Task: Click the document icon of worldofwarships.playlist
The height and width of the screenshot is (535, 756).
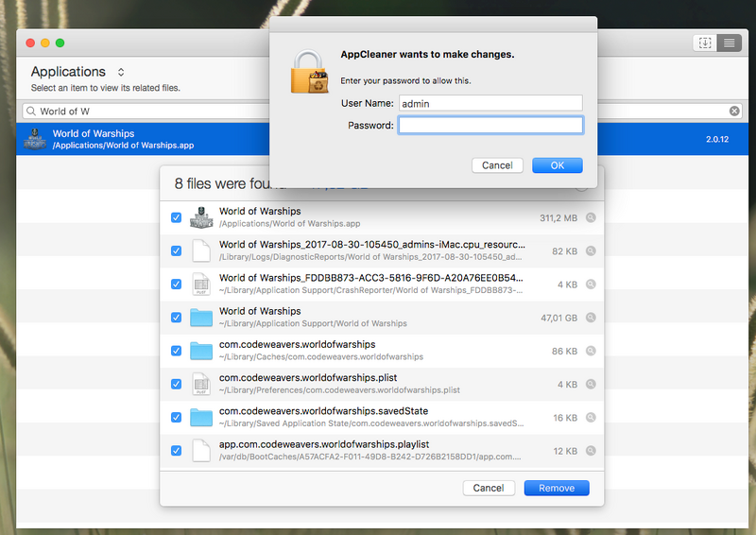Action: pos(201,451)
